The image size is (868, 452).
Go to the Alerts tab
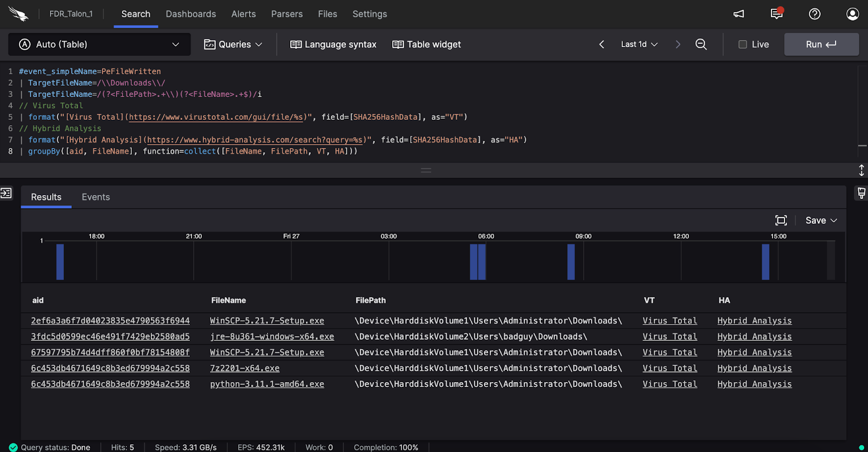coord(244,14)
